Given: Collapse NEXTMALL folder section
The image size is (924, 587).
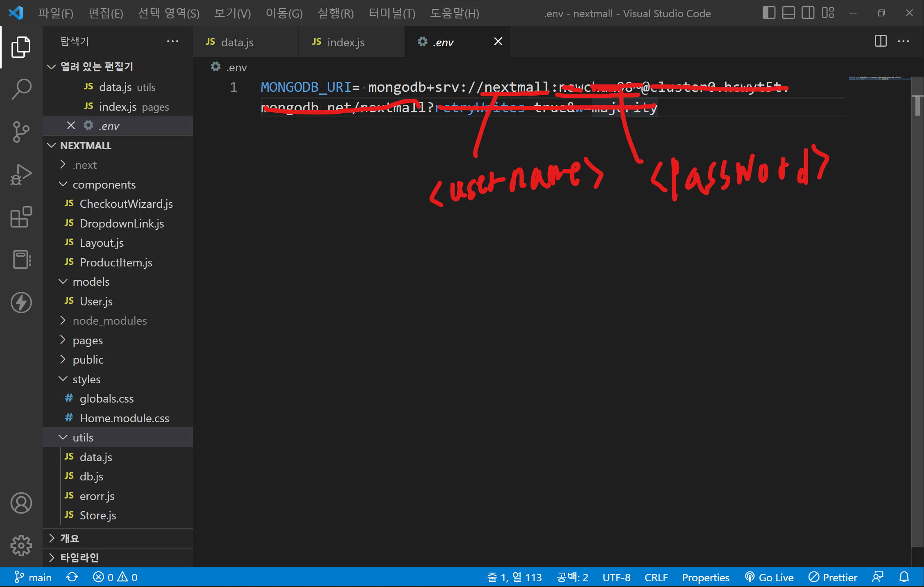Looking at the screenshot, I should [x=118, y=146].
